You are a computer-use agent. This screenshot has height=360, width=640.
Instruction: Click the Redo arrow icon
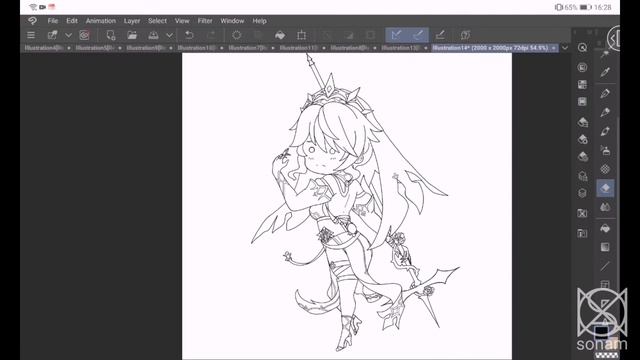(211, 35)
